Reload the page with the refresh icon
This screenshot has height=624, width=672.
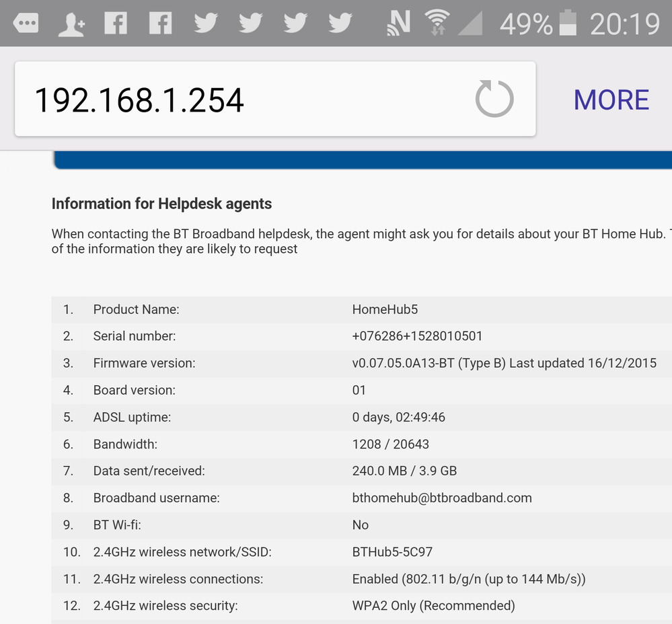(x=494, y=99)
